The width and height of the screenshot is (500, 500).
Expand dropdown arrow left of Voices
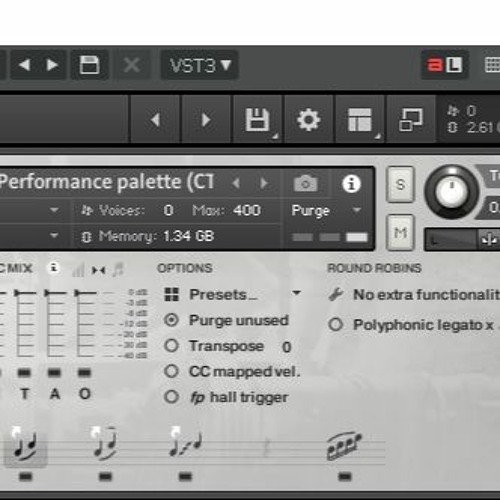54,210
